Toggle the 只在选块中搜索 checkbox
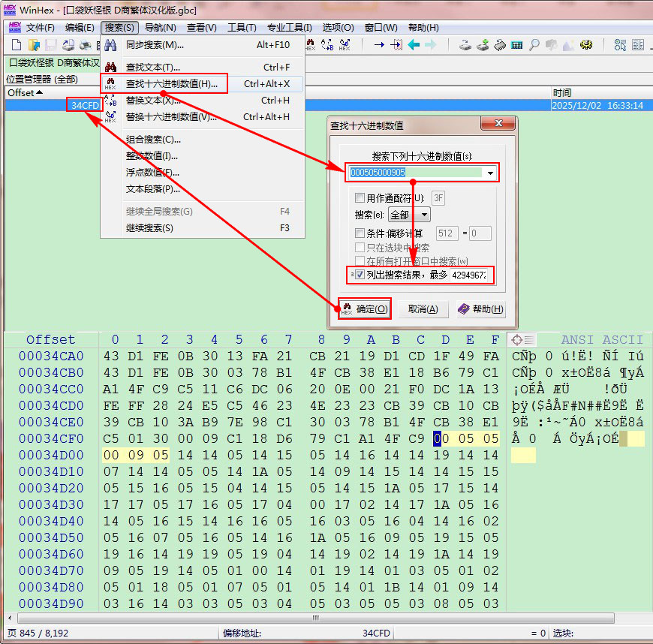Image resolution: width=653 pixels, height=644 pixels. (x=360, y=248)
